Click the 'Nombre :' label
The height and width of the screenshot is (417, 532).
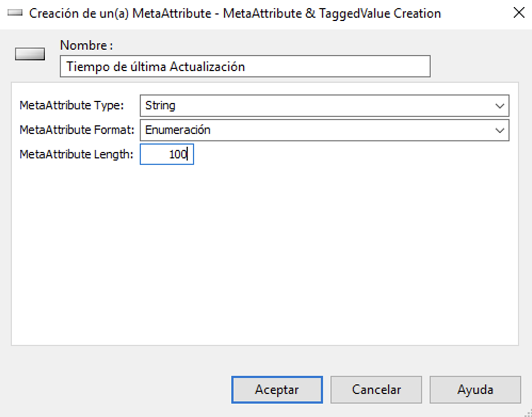pyautogui.click(x=86, y=45)
